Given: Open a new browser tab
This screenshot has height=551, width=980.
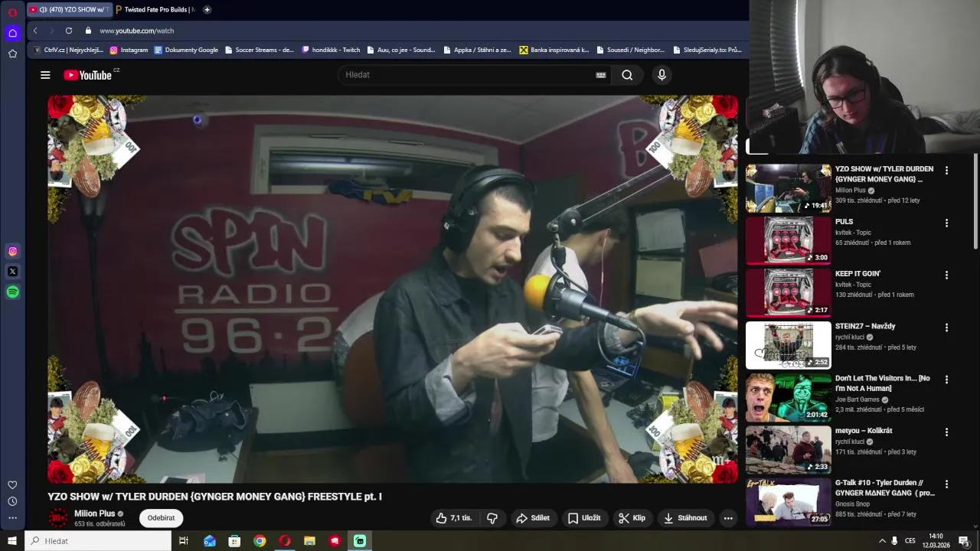Looking at the screenshot, I should point(207,10).
